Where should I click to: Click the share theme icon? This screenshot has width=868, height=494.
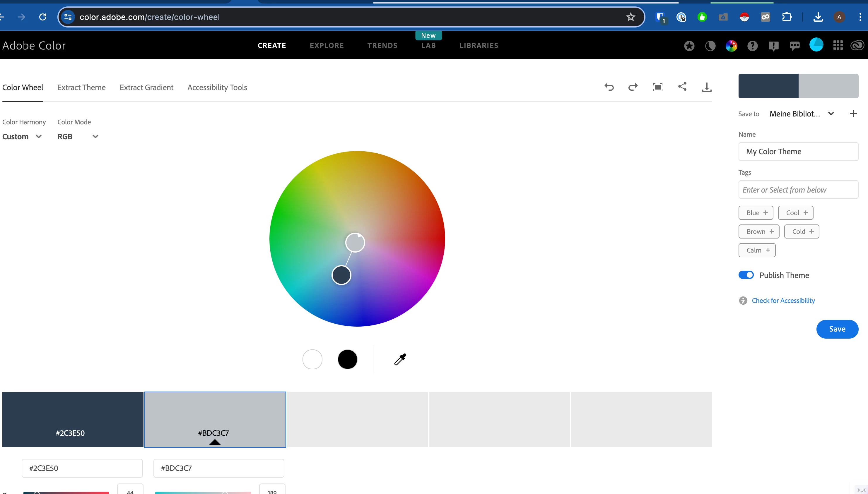coord(682,87)
